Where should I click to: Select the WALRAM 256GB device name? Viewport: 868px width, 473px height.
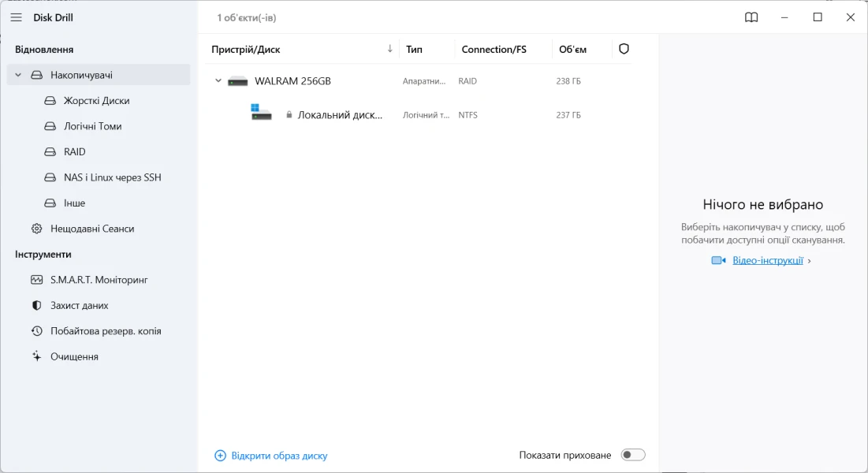[x=292, y=81]
